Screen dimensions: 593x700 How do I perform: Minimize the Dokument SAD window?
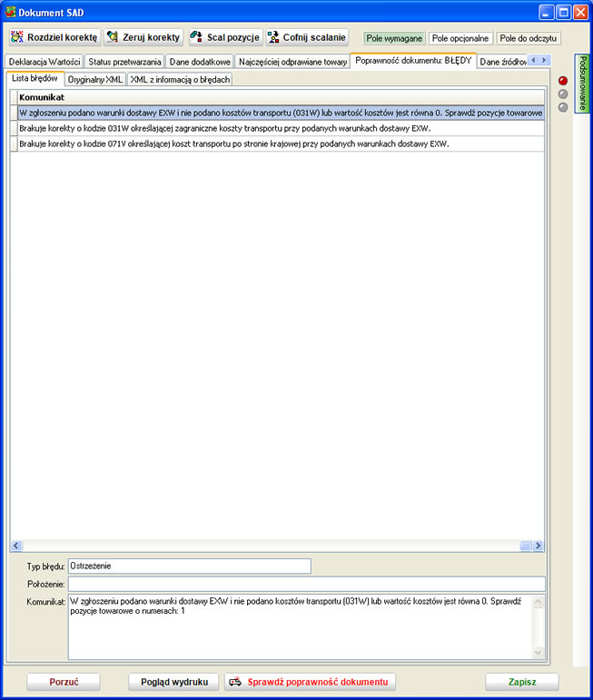pyautogui.click(x=547, y=12)
